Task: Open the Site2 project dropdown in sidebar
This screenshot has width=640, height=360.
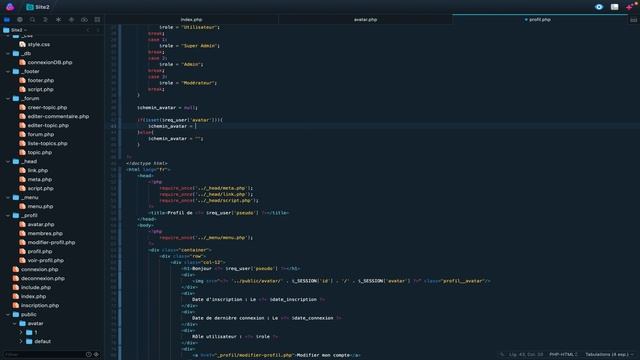Action: 15,30
